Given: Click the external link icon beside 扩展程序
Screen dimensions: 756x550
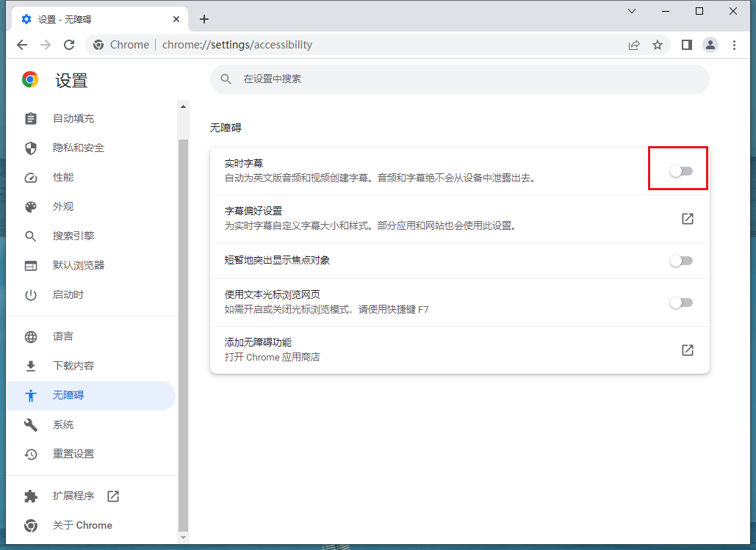Looking at the screenshot, I should pos(113,496).
